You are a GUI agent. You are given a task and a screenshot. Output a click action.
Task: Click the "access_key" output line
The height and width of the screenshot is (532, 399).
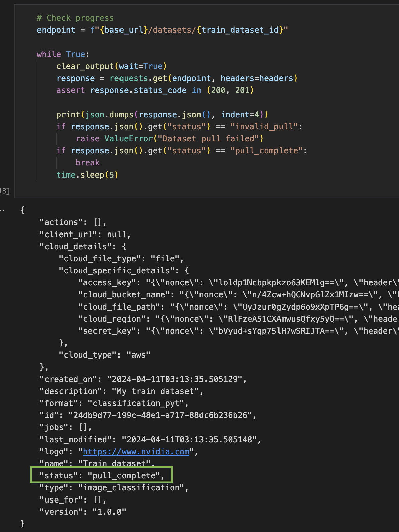[x=238, y=282]
